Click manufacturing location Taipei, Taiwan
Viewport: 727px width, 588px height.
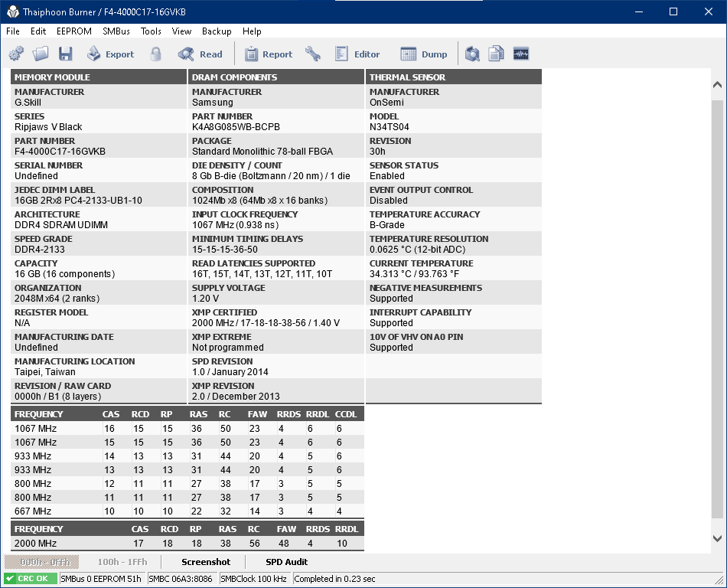point(44,372)
